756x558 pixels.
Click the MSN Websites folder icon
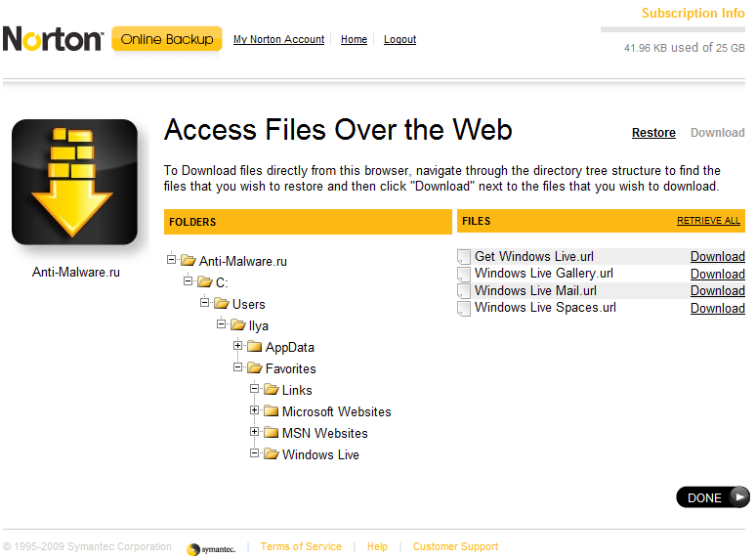tap(272, 433)
